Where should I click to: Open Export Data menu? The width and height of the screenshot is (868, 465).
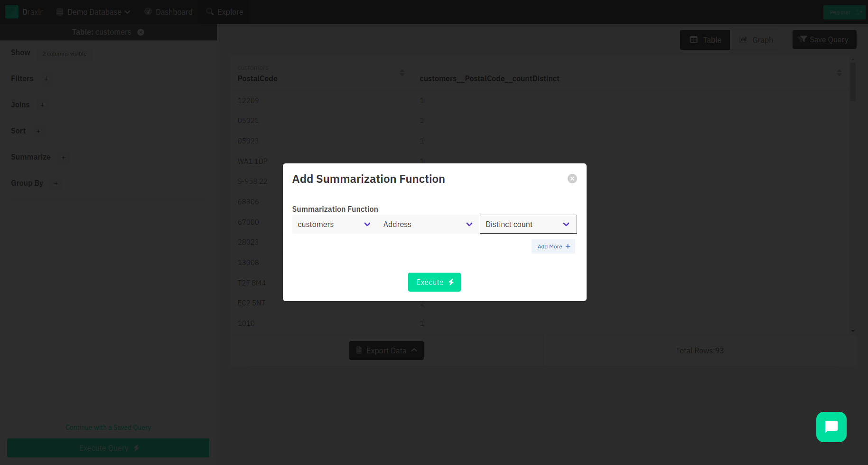(x=386, y=351)
